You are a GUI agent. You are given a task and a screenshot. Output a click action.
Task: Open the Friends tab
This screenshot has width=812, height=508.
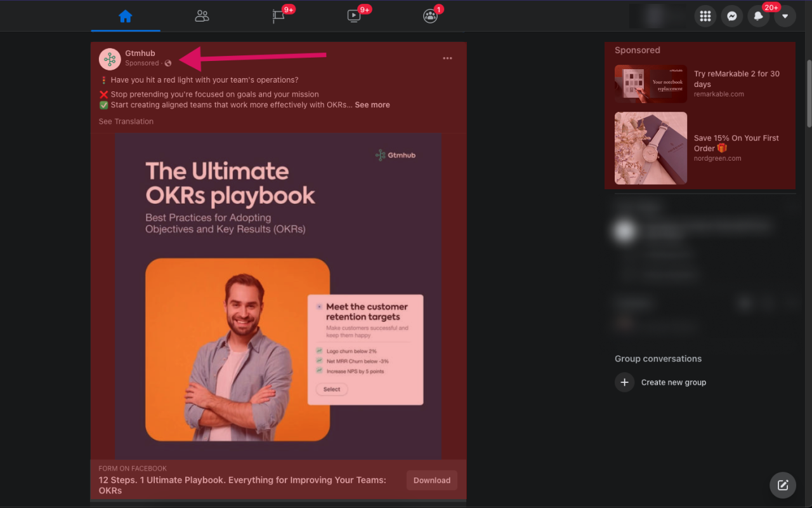point(202,16)
